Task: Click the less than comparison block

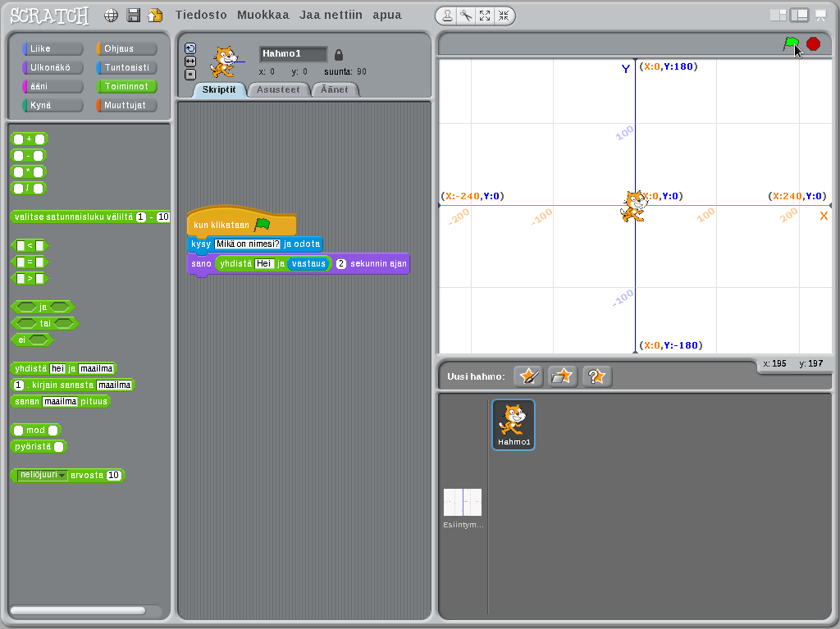Action: coord(30,246)
